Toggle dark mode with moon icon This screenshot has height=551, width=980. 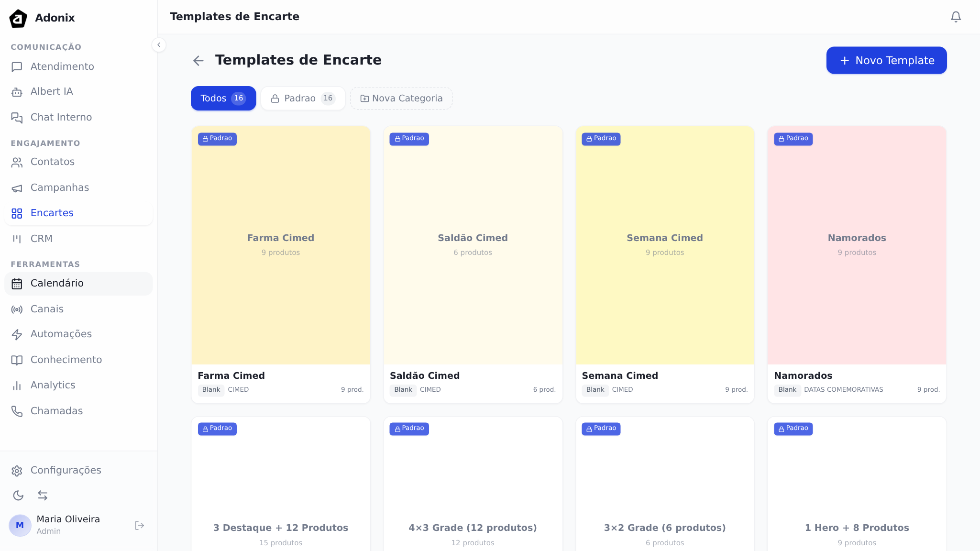point(18,496)
